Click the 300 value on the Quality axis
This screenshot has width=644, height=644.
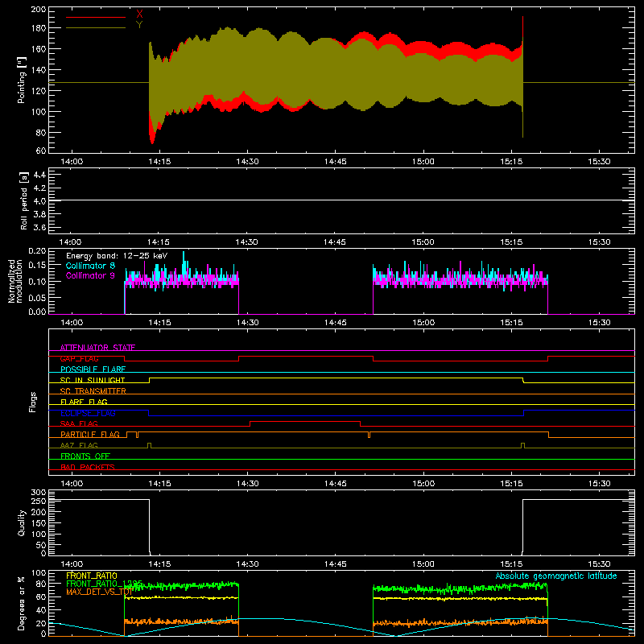click(39, 493)
